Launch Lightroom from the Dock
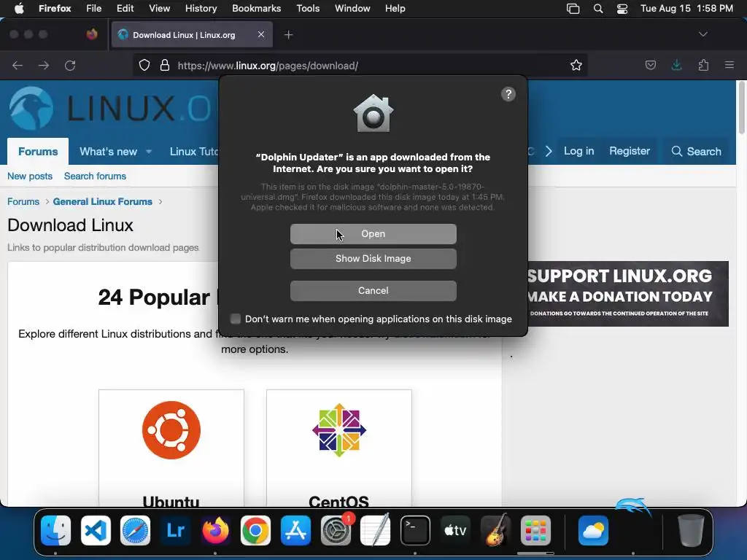This screenshot has width=747, height=560. 175,530
